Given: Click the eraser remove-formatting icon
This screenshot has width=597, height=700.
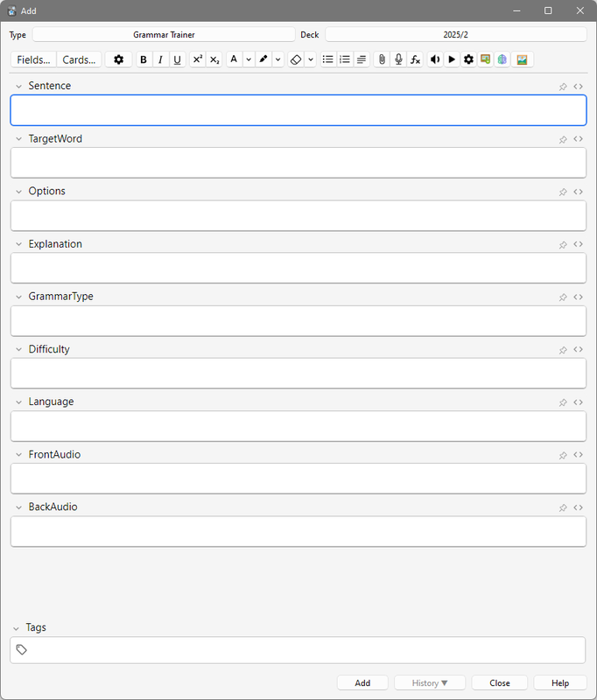Looking at the screenshot, I should pyautogui.click(x=296, y=59).
